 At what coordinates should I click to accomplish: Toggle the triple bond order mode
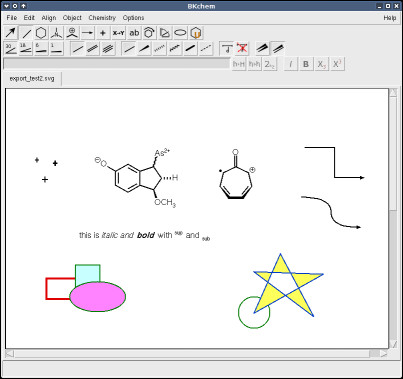point(108,49)
